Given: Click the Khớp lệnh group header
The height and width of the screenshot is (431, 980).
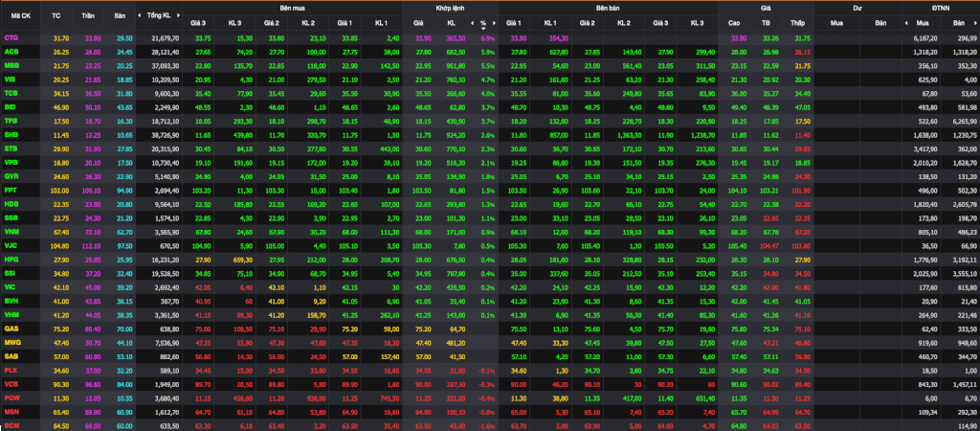Looking at the screenshot, I should coord(450,8).
